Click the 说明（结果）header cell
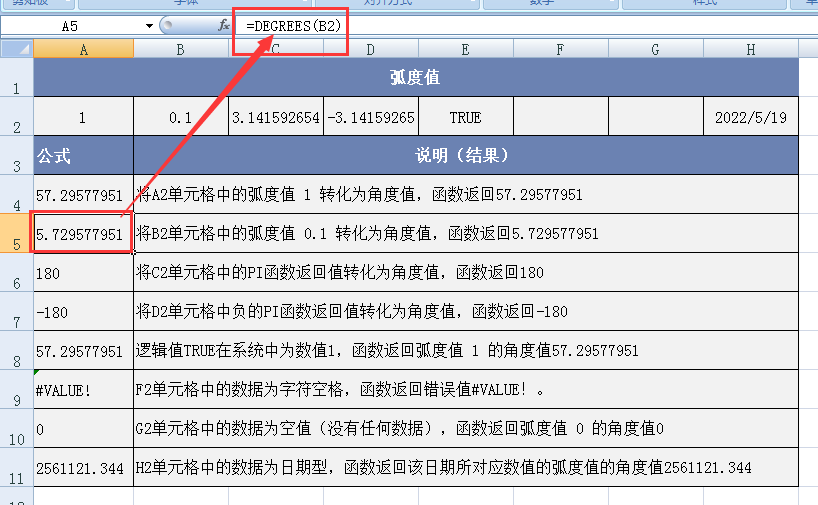Viewport: 818px width, 505px height. coord(466,155)
